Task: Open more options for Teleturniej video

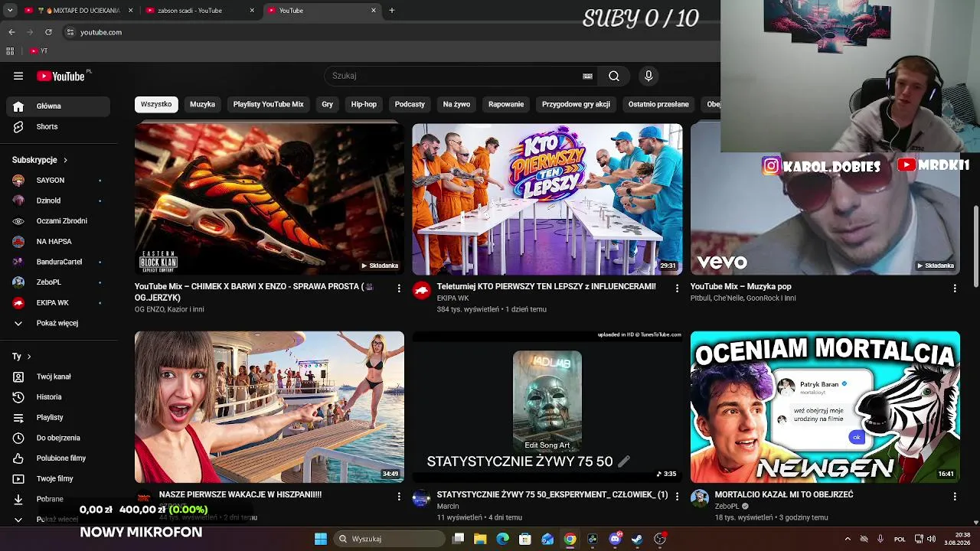Action: pos(677,288)
